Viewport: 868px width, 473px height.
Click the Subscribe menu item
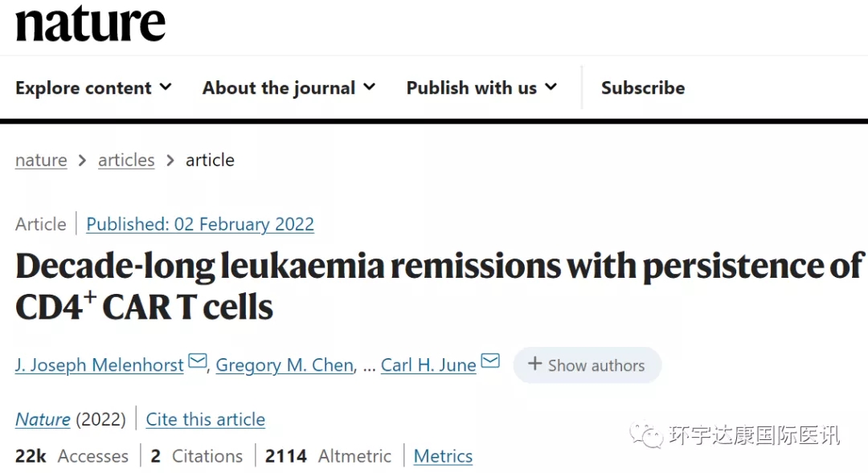(x=643, y=88)
